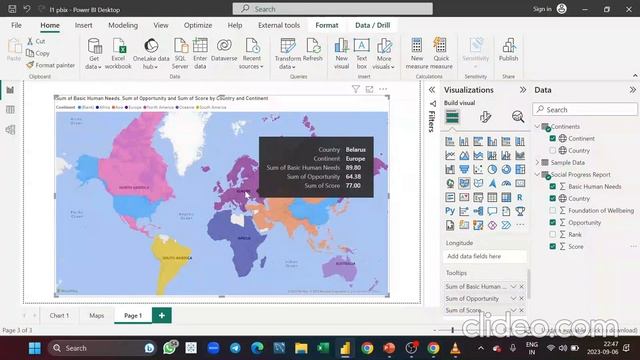Select the Gauge visual

[506, 183]
